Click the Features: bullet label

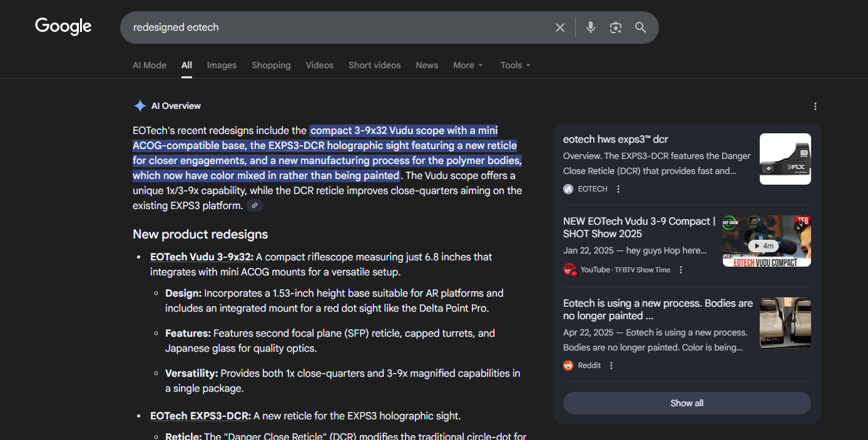[x=188, y=333]
